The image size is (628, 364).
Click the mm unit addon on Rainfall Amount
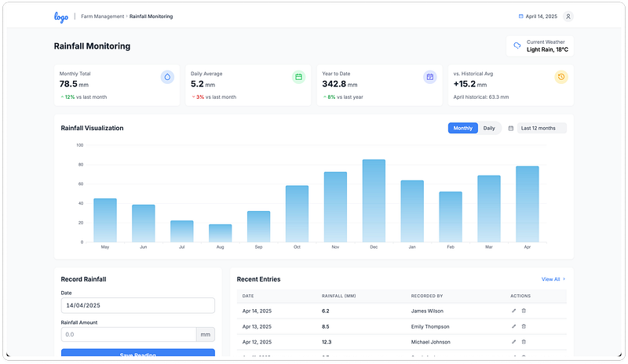click(x=206, y=334)
